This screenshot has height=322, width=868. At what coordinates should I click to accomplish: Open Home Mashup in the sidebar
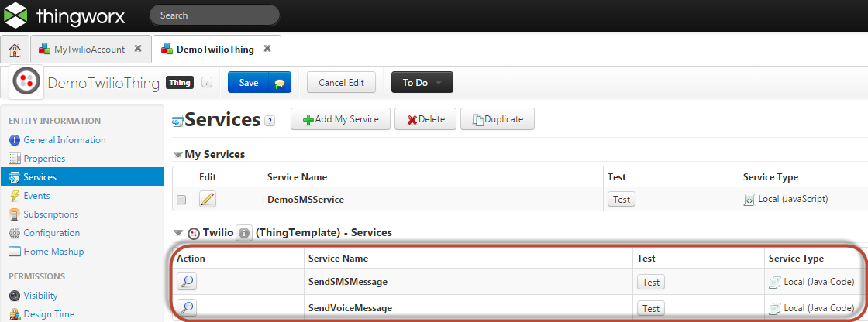tap(53, 252)
